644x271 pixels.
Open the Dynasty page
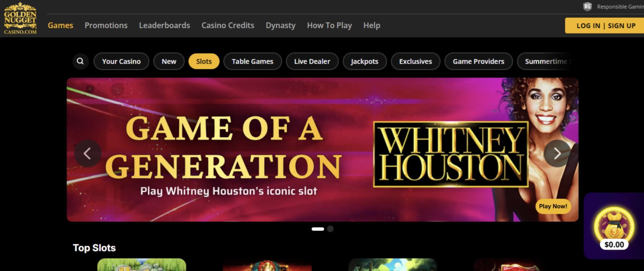[x=281, y=25]
